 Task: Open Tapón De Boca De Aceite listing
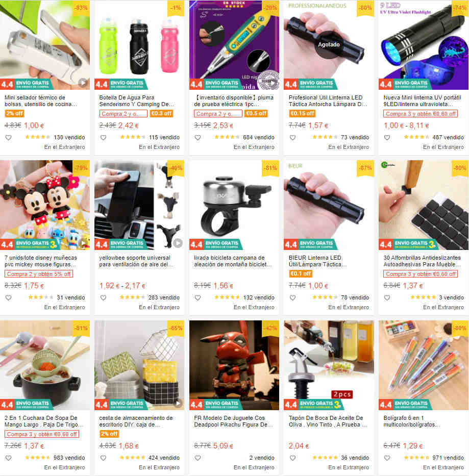pyautogui.click(x=328, y=421)
